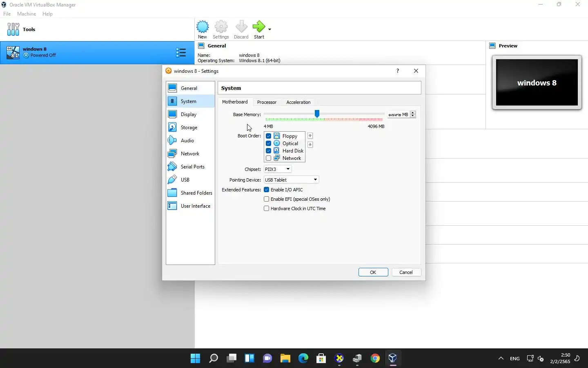Open the Display settings category
Image resolution: width=588 pixels, height=368 pixels.
pos(190,114)
